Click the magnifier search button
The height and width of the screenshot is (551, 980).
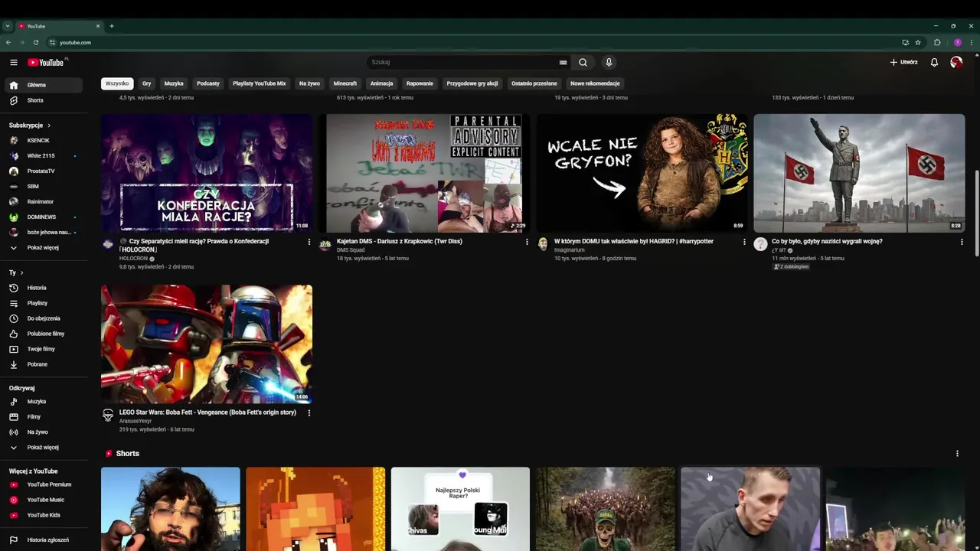[x=583, y=62]
